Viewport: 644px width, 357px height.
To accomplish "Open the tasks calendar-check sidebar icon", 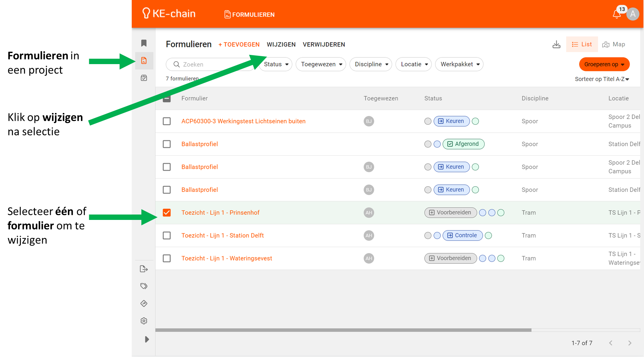I will click(144, 78).
